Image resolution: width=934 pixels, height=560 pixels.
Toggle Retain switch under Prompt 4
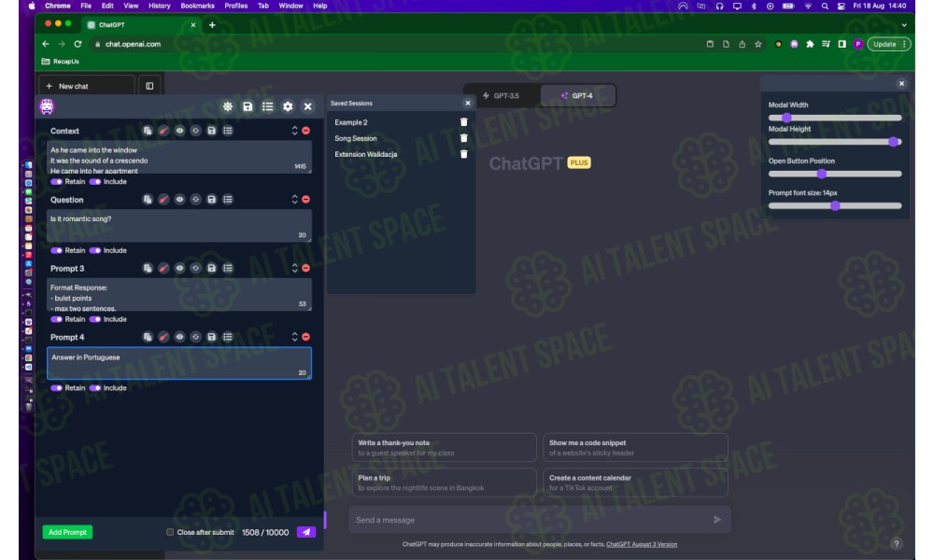click(57, 388)
